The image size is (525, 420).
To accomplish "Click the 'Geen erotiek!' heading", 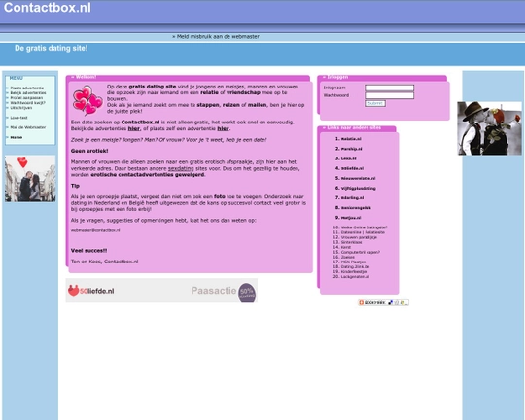I will (x=89, y=151).
